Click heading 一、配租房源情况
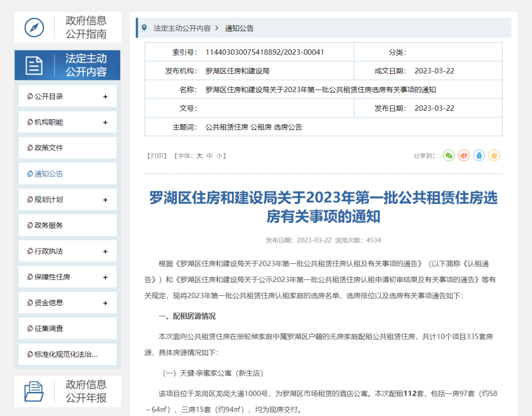Screen dimensions: 532x416 [187, 316]
